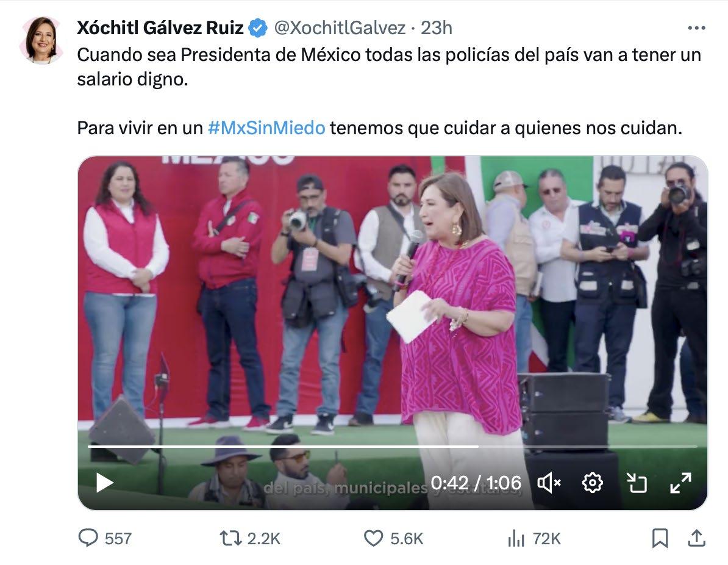The height and width of the screenshot is (565, 728).
Task: Play the paused video
Action: (104, 483)
